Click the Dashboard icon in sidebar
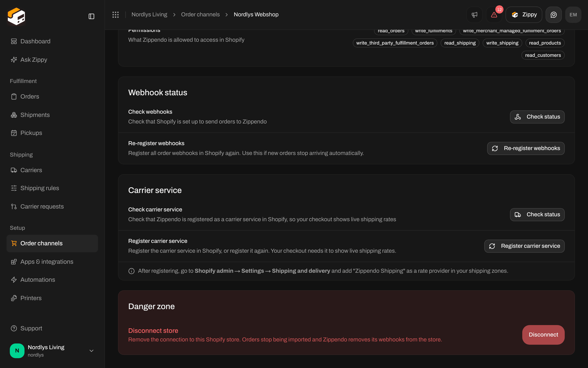Image resolution: width=588 pixels, height=368 pixels. click(14, 41)
